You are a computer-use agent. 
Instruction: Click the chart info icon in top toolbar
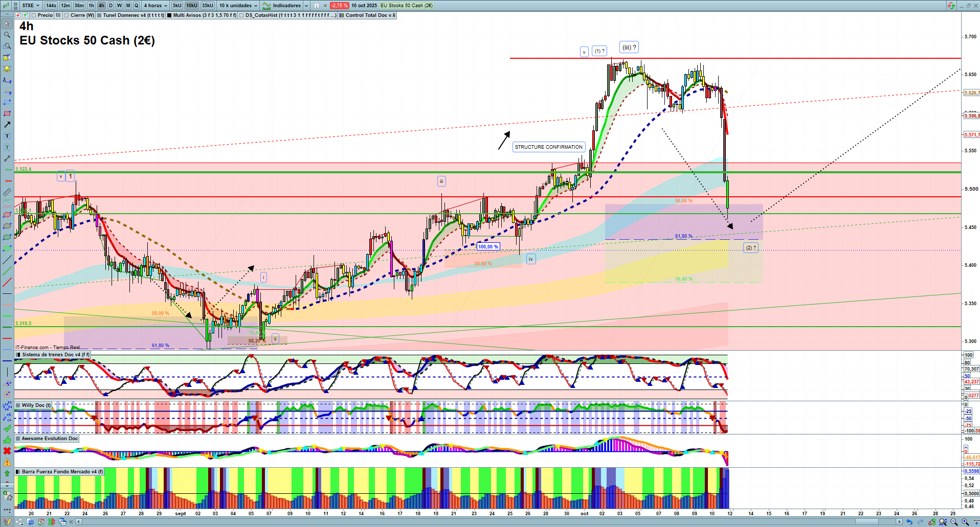(x=316, y=6)
